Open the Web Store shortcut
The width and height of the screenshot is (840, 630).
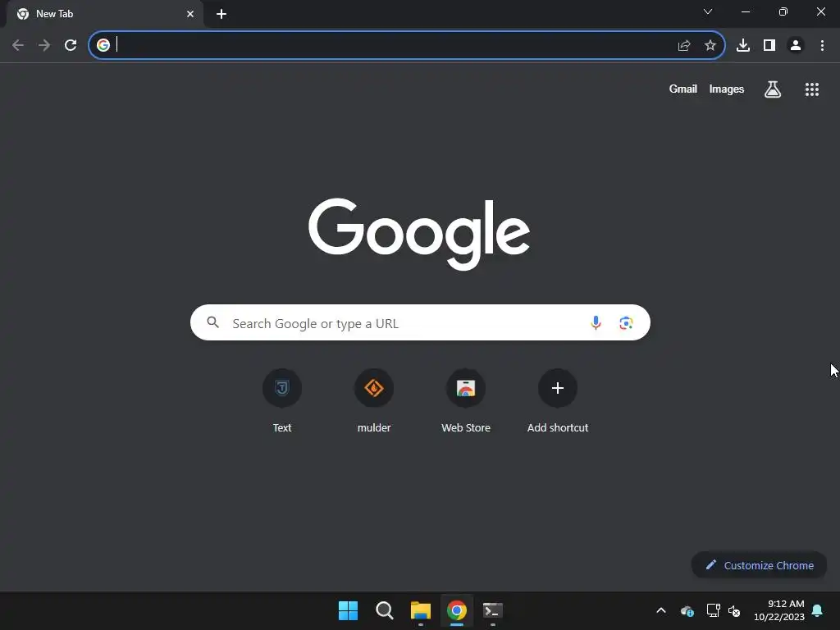tap(466, 402)
